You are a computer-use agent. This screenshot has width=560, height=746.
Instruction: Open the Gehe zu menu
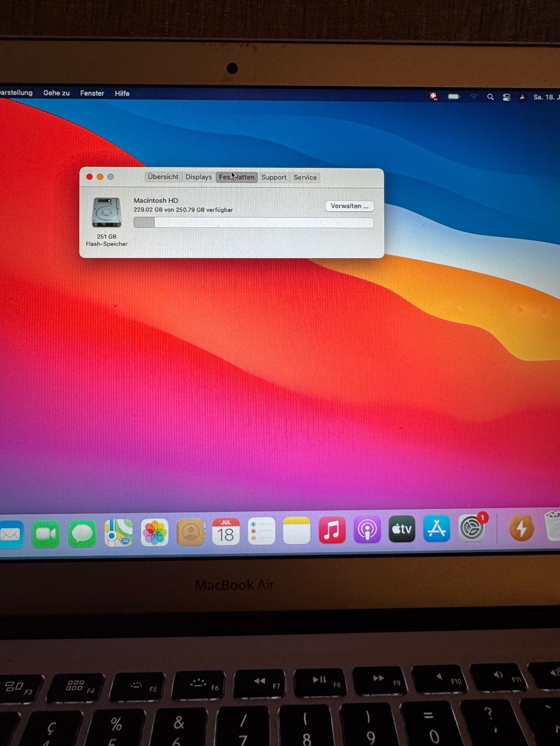click(x=56, y=93)
